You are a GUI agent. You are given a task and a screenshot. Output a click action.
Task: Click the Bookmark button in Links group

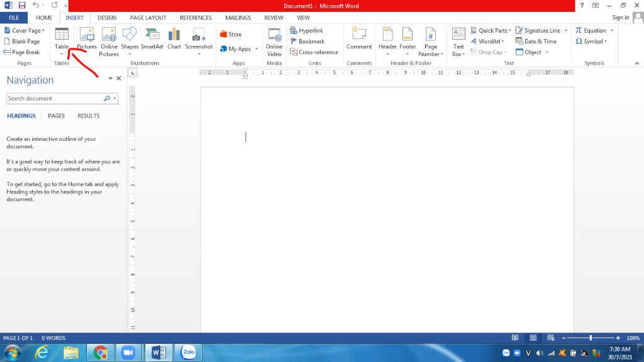coord(308,41)
